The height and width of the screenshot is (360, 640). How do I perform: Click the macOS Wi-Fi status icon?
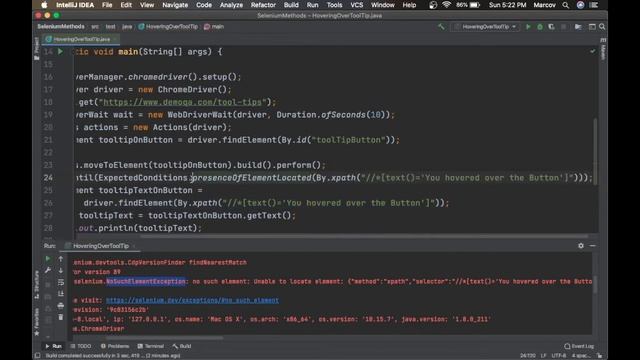click(447, 5)
